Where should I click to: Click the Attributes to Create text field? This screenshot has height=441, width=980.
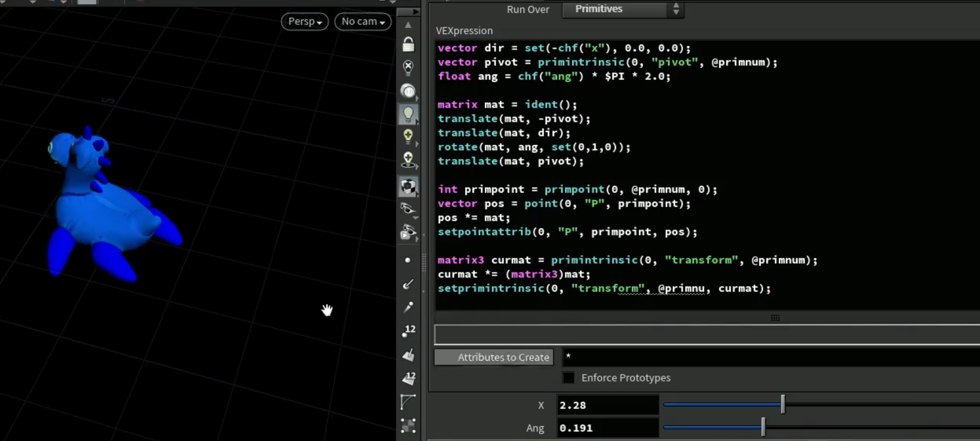click(x=771, y=357)
